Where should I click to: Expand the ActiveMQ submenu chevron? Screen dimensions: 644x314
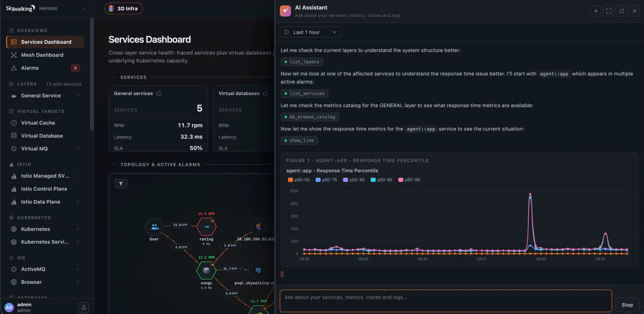[78, 269]
